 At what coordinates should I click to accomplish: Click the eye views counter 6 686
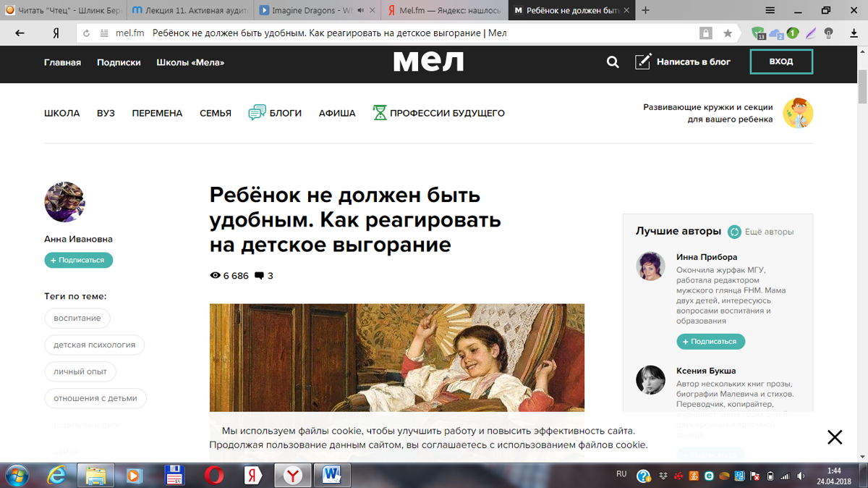tap(229, 276)
